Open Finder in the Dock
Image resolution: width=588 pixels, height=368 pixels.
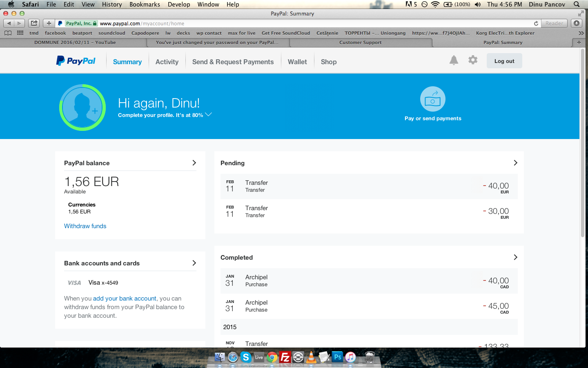[x=220, y=357]
